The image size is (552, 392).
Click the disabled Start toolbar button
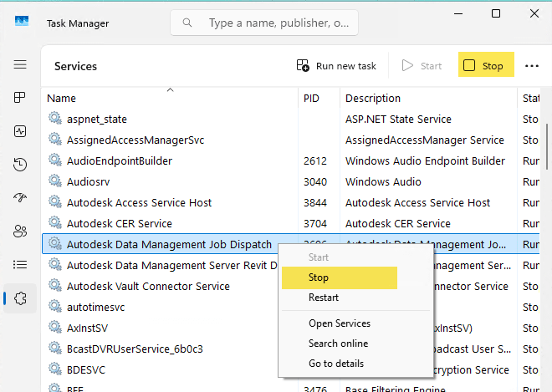coord(422,66)
